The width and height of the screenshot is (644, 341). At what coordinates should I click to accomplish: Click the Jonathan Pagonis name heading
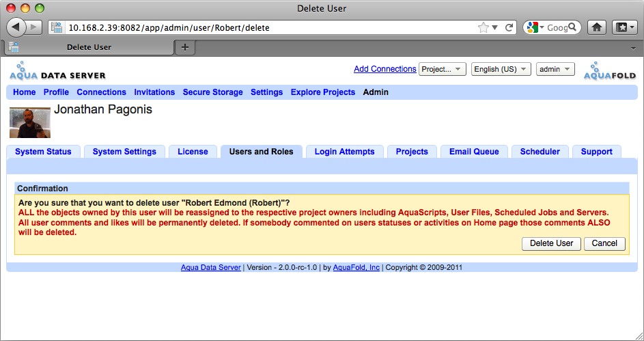[103, 110]
